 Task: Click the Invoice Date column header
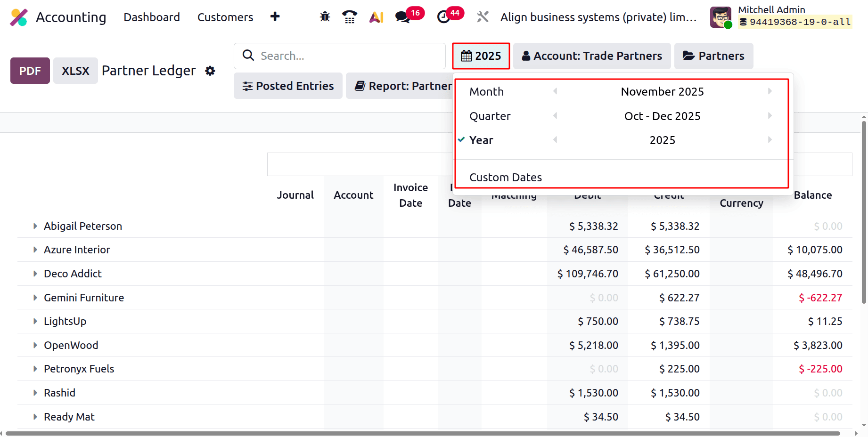coord(410,195)
